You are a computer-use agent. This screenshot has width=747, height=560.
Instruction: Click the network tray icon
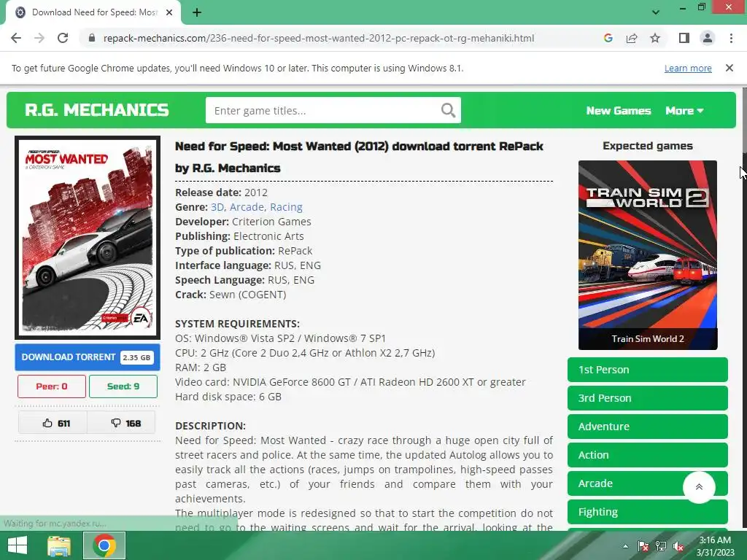pos(661,546)
